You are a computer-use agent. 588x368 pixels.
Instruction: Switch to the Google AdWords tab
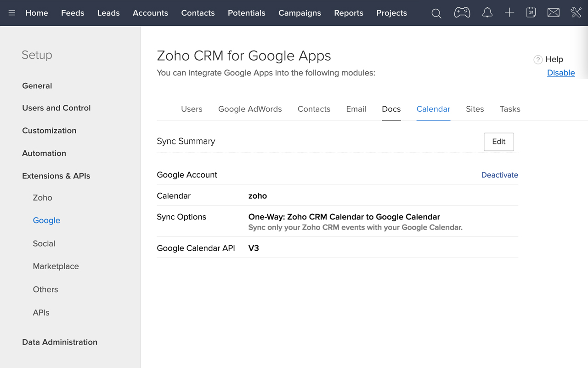(x=250, y=109)
